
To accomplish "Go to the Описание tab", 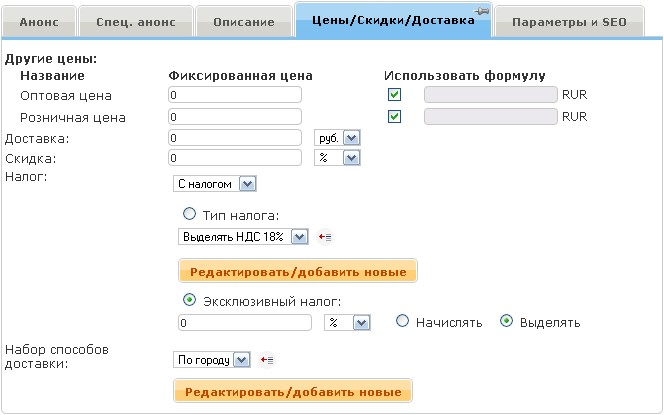I will point(243,22).
